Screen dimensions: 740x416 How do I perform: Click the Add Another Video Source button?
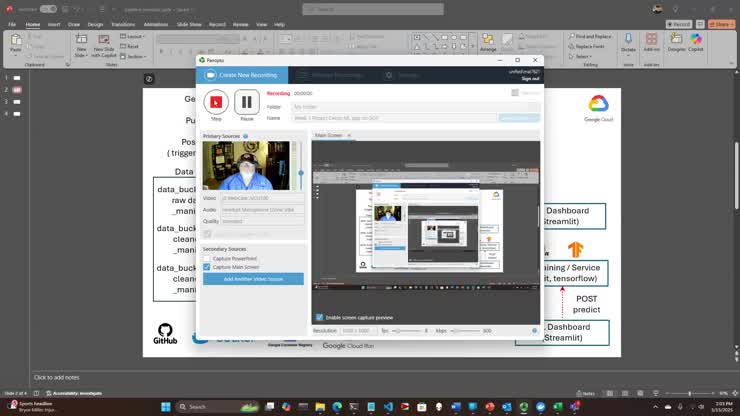pyautogui.click(x=253, y=279)
